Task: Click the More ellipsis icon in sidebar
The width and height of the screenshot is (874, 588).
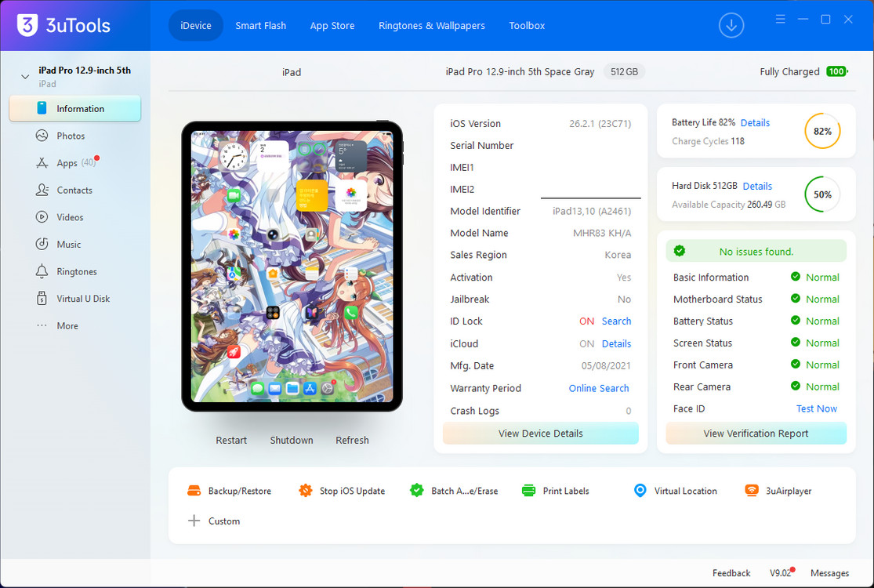Action: 42,325
